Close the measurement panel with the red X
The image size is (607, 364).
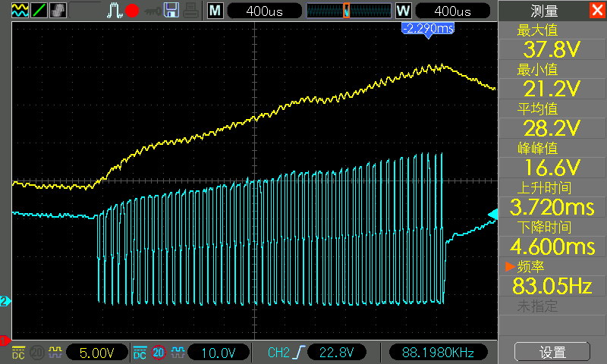pyautogui.click(x=597, y=11)
